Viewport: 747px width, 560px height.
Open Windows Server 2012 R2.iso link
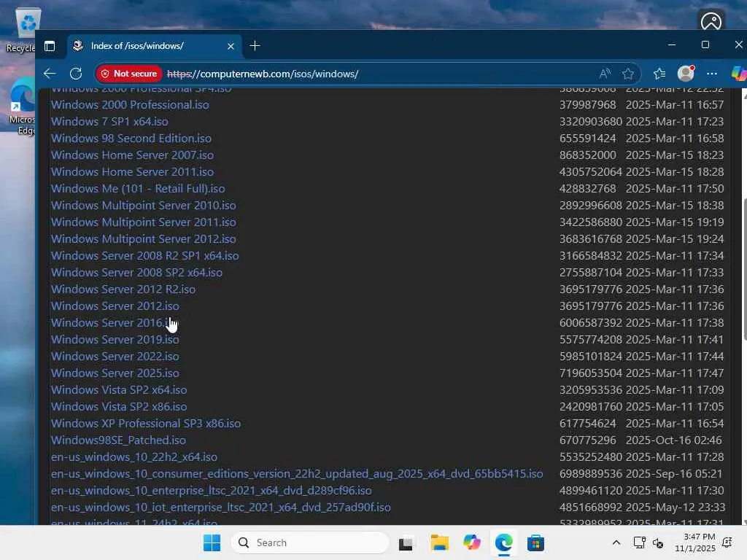123,289
